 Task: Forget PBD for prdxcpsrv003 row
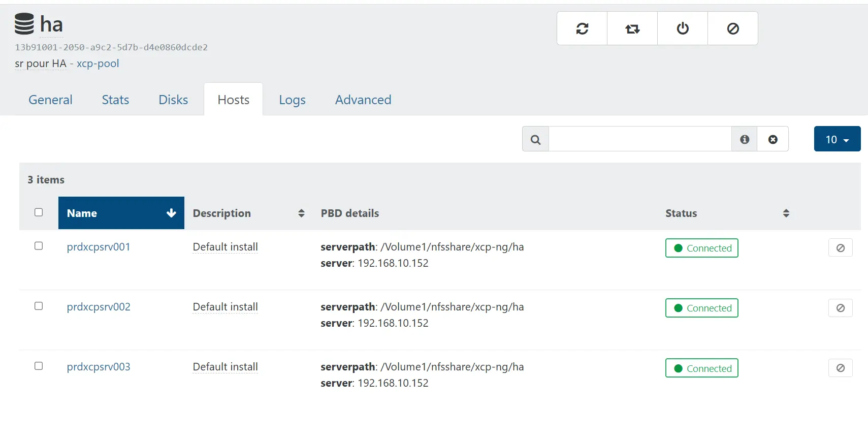coord(840,368)
